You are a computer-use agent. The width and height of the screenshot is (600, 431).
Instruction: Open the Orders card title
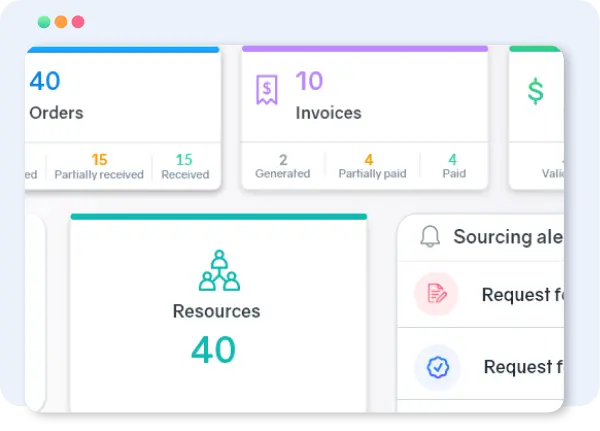tap(56, 113)
